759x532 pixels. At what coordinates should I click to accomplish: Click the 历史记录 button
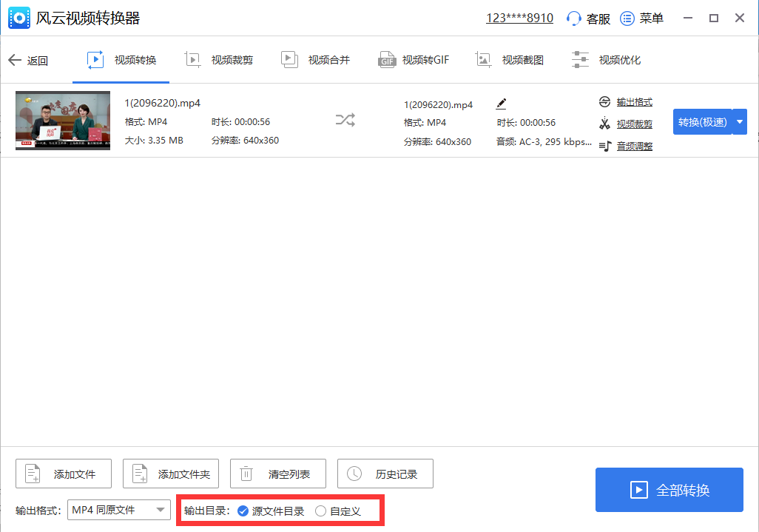pos(385,474)
